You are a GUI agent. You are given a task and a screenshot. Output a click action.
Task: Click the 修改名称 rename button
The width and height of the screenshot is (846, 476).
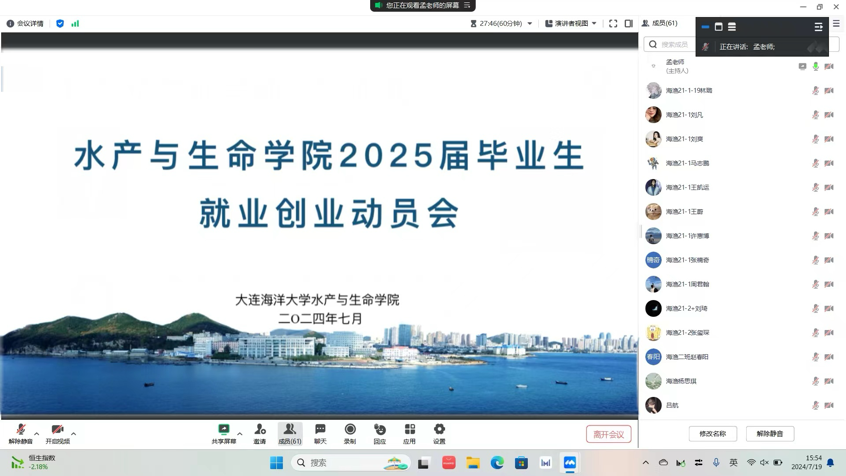tap(713, 434)
